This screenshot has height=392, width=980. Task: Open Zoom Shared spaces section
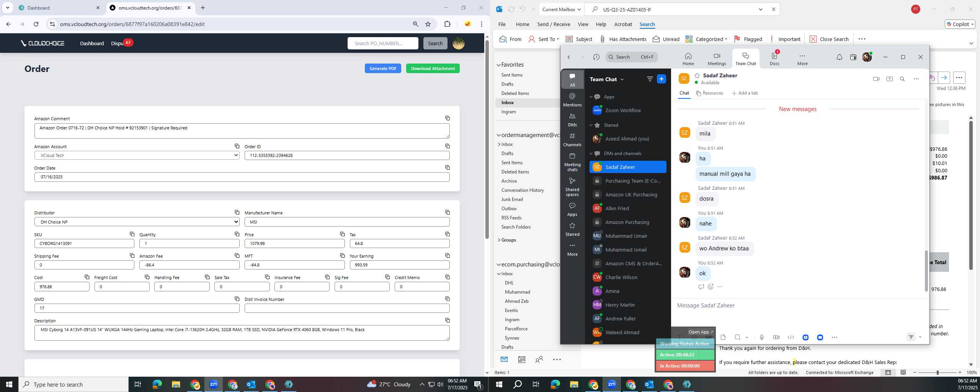(572, 187)
